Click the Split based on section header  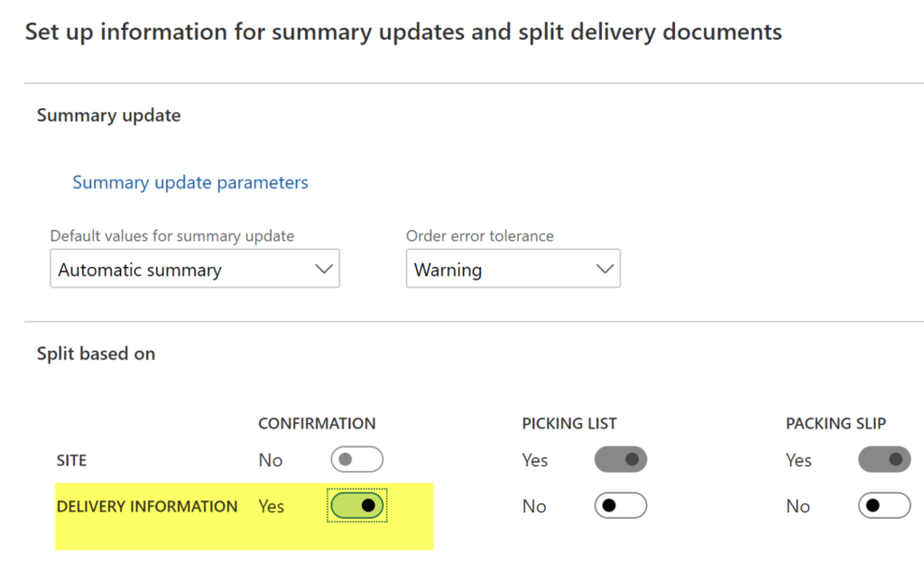click(x=96, y=354)
